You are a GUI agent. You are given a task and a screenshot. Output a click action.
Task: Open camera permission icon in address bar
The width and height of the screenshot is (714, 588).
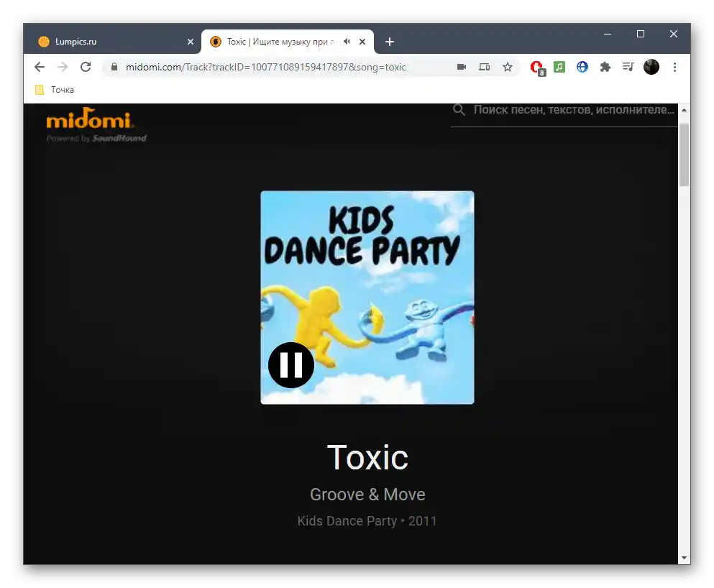coord(462,67)
